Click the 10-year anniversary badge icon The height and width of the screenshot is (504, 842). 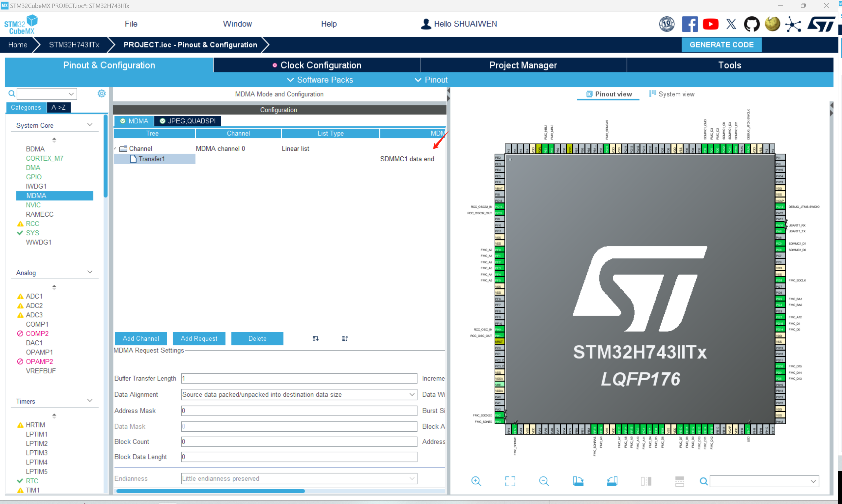tap(667, 24)
